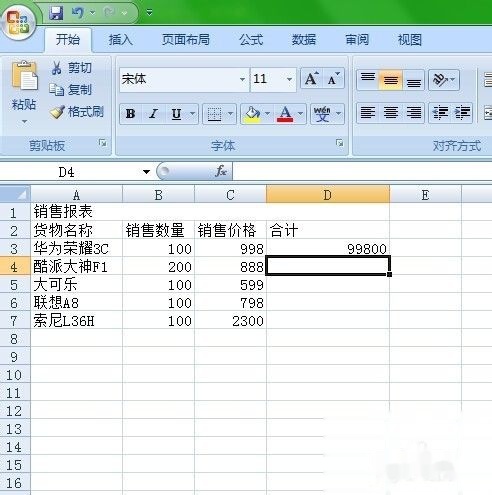Click the fx insert function icon
Viewport: 492px width, 495px height.
(x=221, y=171)
